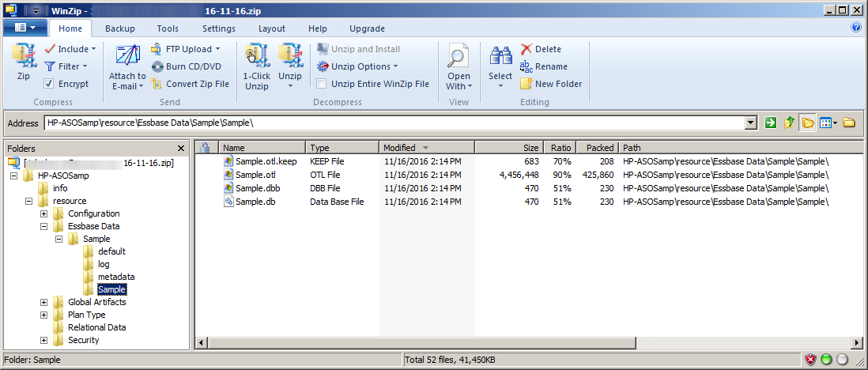Select the Sample.dbb file

coord(258,188)
